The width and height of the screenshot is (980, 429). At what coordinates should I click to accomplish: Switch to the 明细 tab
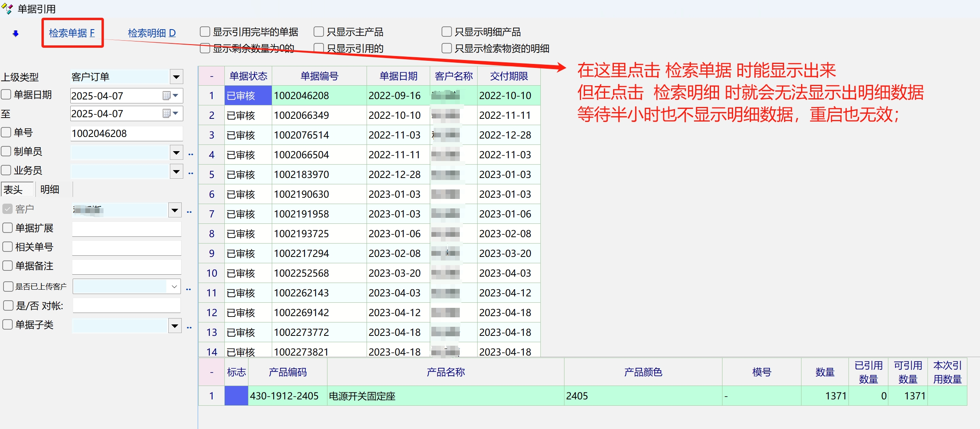point(50,189)
